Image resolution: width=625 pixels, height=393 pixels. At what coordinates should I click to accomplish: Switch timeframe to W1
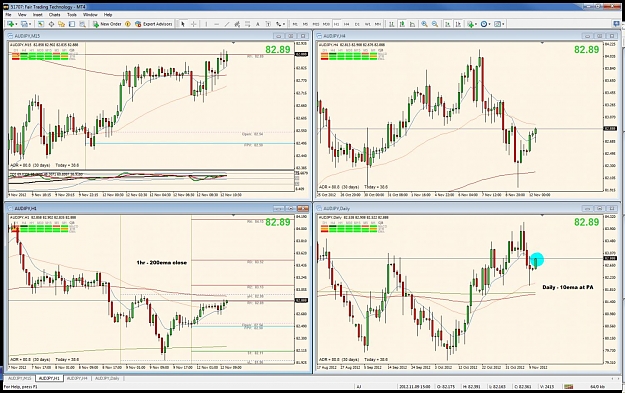coord(367,24)
